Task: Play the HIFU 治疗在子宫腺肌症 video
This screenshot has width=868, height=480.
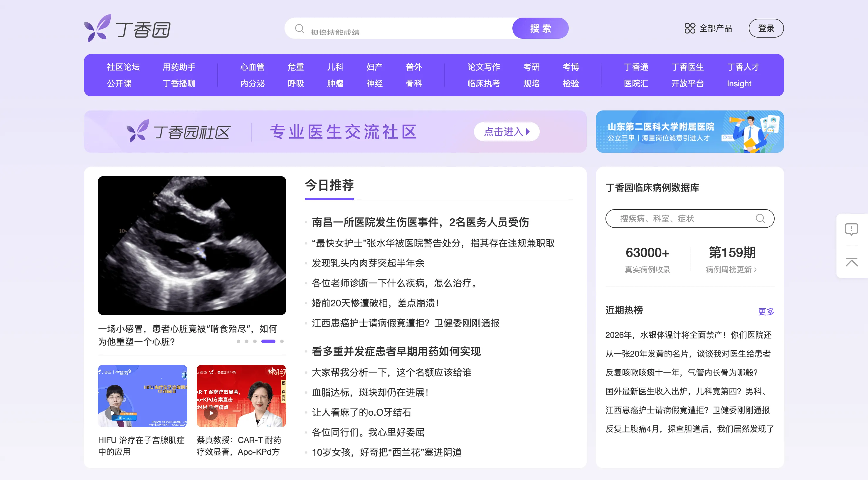Action: 112,413
